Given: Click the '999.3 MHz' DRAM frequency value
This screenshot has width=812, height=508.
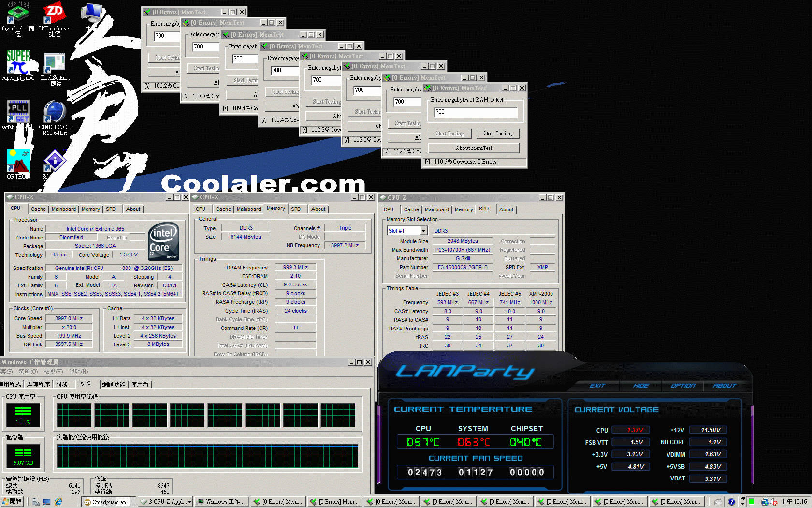Looking at the screenshot, I should click(x=295, y=267).
